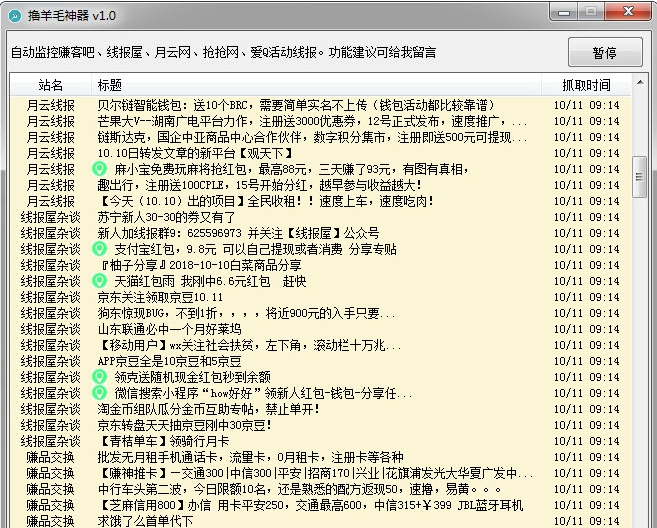Screen dimensions: 657x528
Task: Click the app icon in title bar
Action: point(15,16)
